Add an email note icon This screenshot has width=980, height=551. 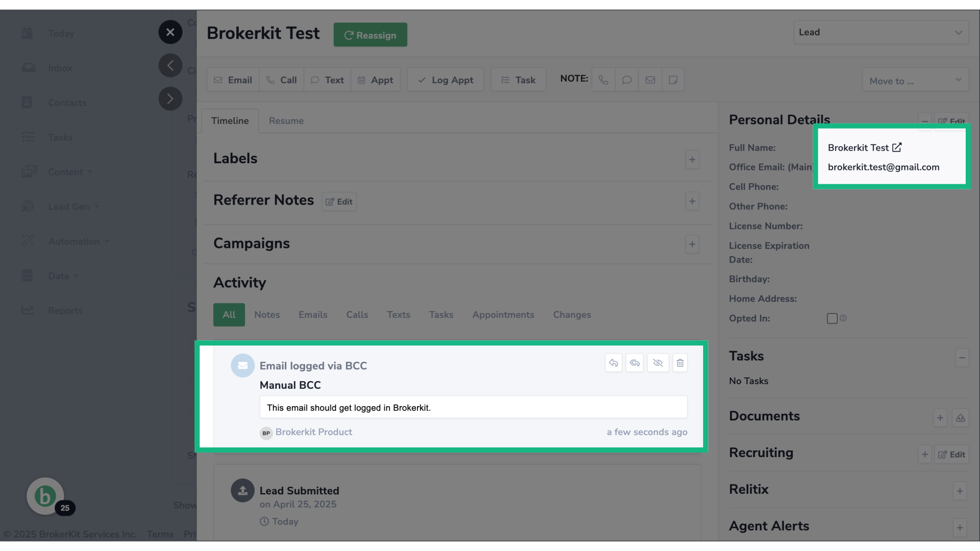650,80
